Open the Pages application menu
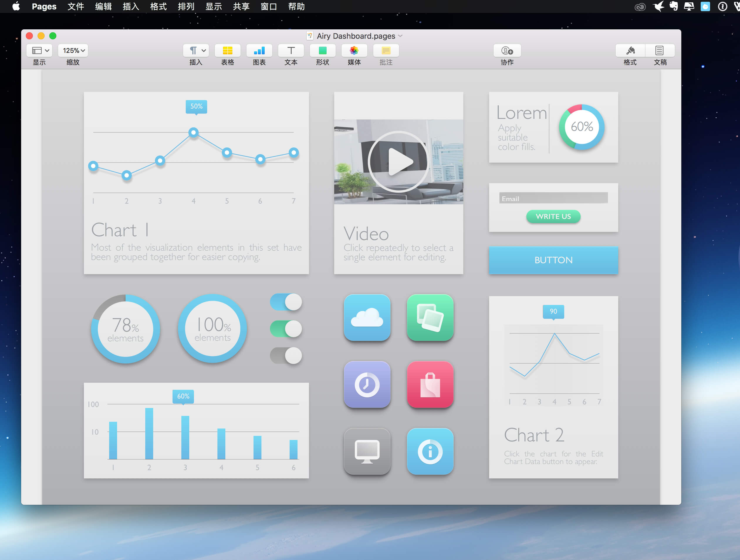 click(x=44, y=6)
